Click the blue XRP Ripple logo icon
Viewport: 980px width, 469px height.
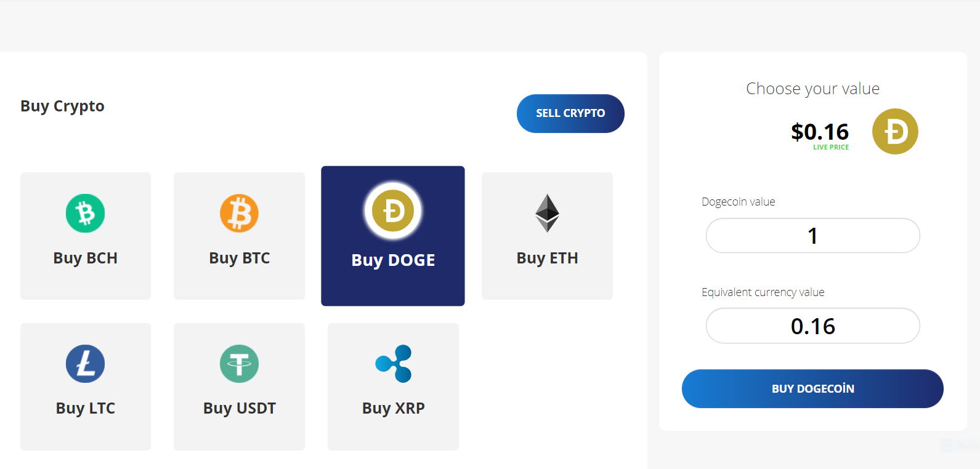pyautogui.click(x=394, y=364)
